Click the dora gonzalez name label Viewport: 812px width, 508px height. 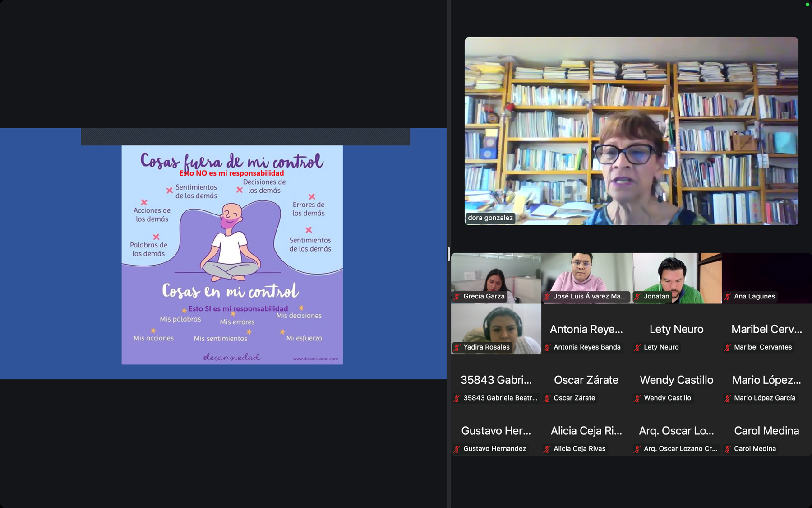[x=490, y=218]
